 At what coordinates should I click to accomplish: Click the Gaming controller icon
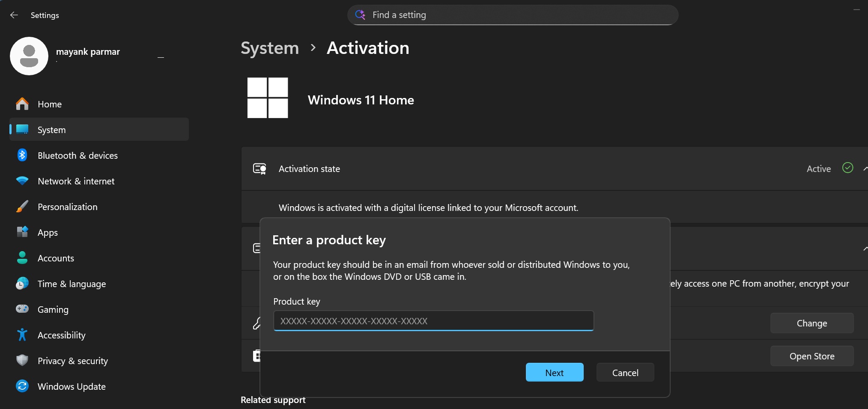pyautogui.click(x=22, y=308)
